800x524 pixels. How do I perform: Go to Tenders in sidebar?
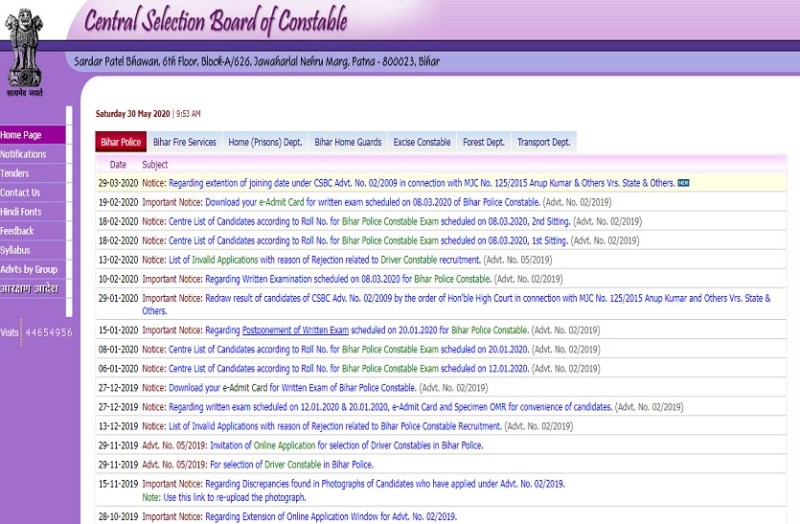coord(15,173)
